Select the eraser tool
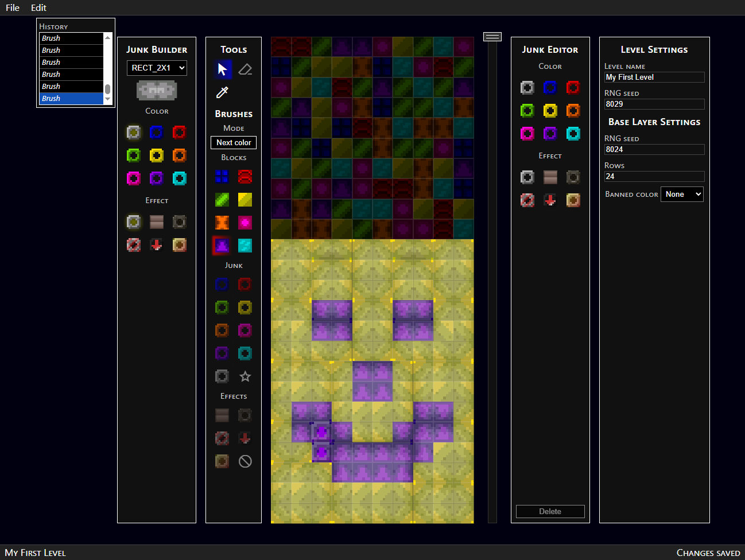745x560 pixels. pyautogui.click(x=245, y=69)
